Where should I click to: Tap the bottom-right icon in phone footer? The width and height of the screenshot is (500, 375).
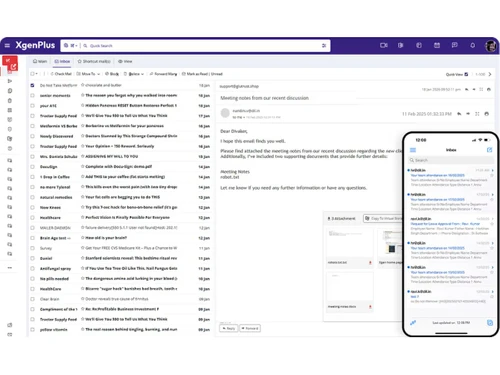click(490, 323)
